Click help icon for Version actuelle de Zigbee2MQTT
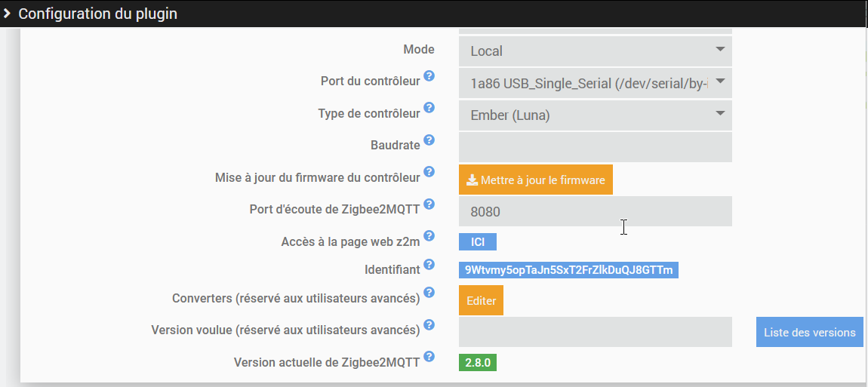868x387 pixels. [x=429, y=356]
